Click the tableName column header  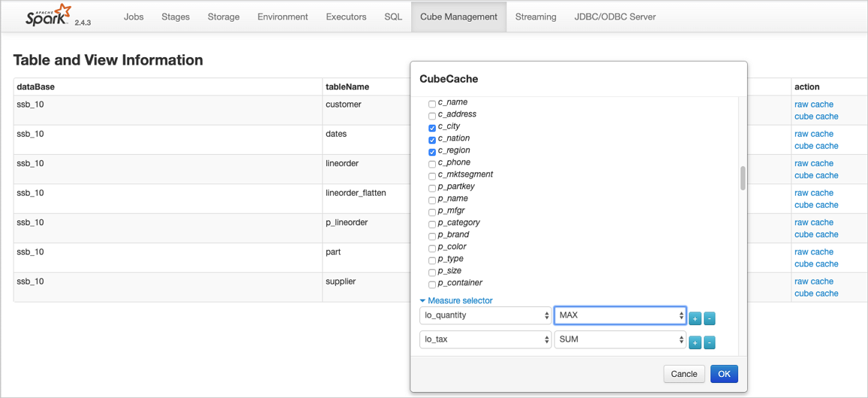[347, 87]
